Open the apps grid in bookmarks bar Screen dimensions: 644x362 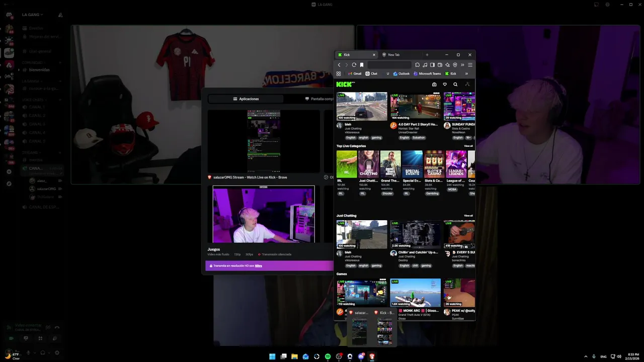[x=339, y=73]
